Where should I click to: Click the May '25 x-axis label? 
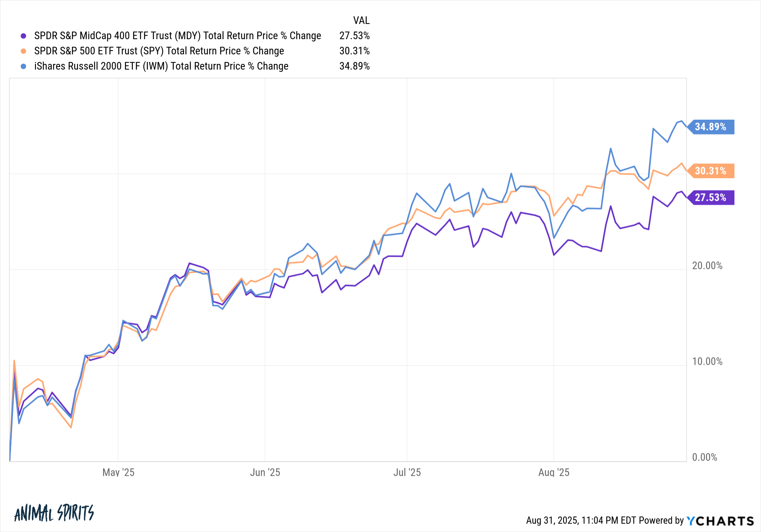tap(118, 472)
